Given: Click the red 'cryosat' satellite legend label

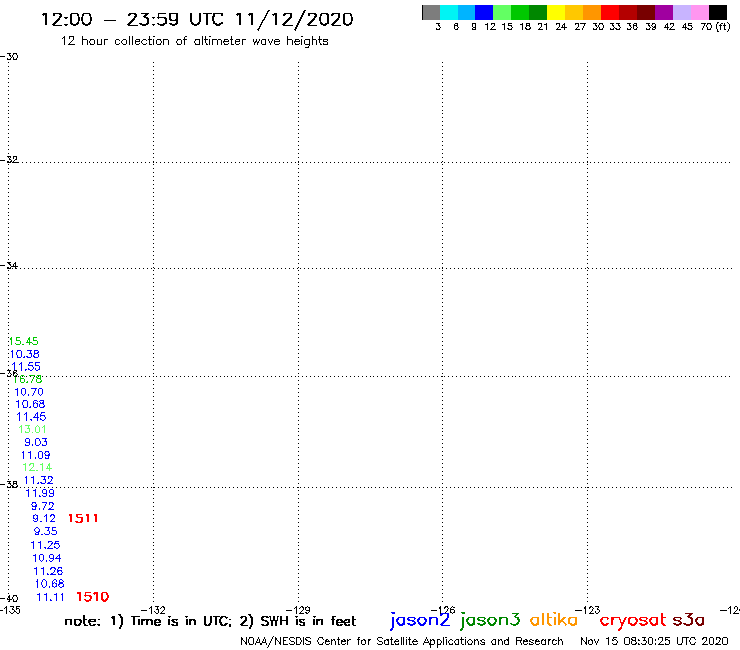Looking at the screenshot, I should click(633, 621).
